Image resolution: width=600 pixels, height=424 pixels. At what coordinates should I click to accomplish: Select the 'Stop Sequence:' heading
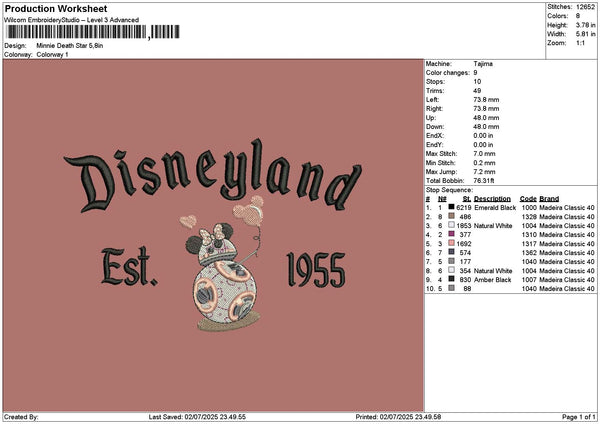tap(449, 190)
